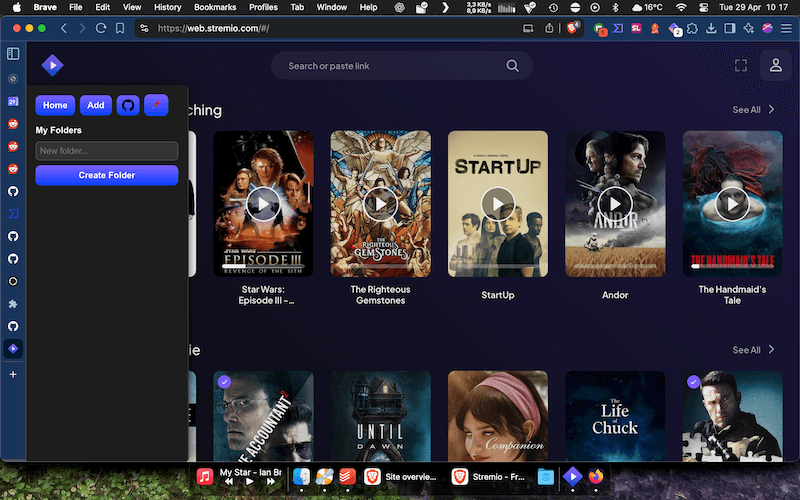Open the Companion poster
The height and width of the screenshot is (500, 800).
[498, 417]
